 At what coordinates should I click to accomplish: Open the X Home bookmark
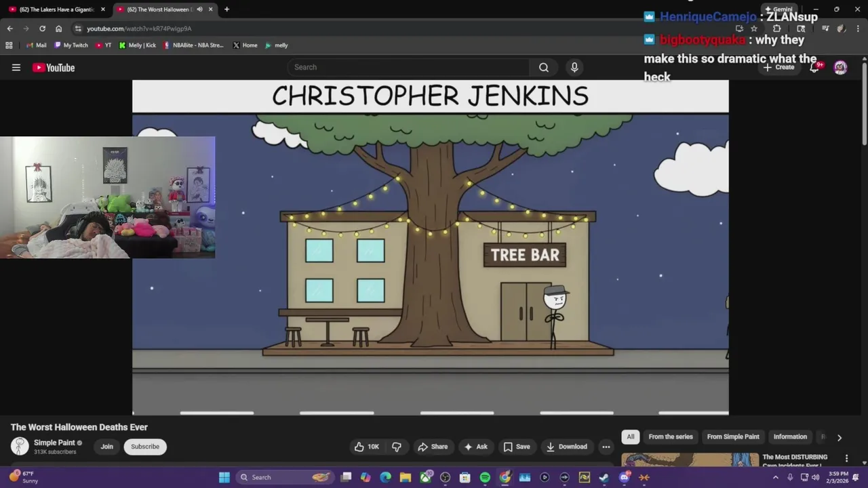click(x=245, y=45)
